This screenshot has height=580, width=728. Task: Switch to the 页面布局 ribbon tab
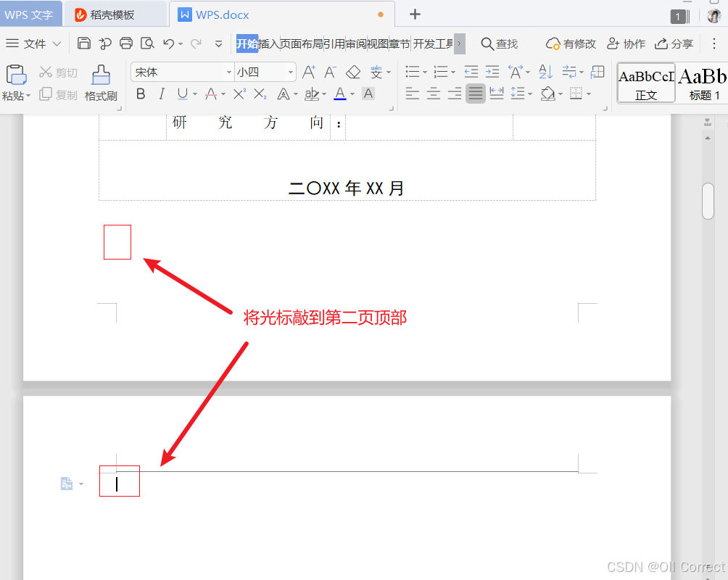[302, 43]
